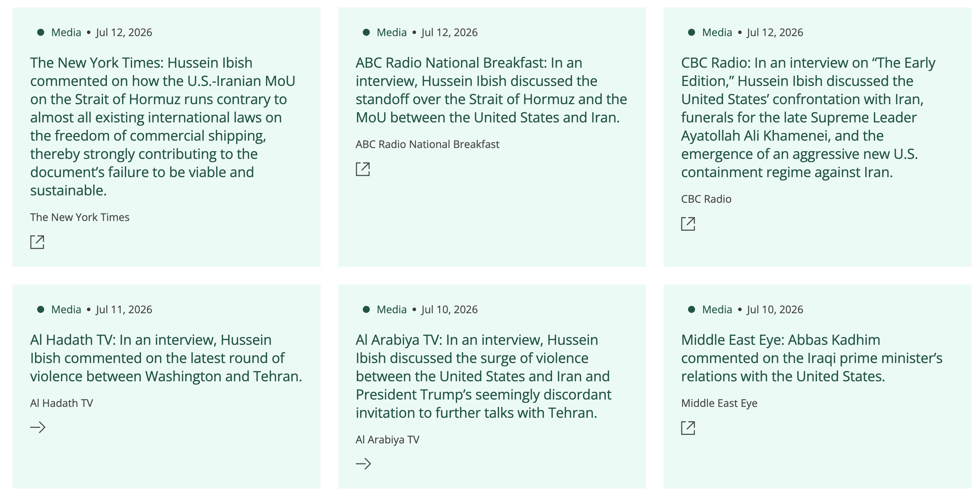Click the arrow icon under Al Hadath TV
This screenshot has width=980, height=503.
point(38,427)
